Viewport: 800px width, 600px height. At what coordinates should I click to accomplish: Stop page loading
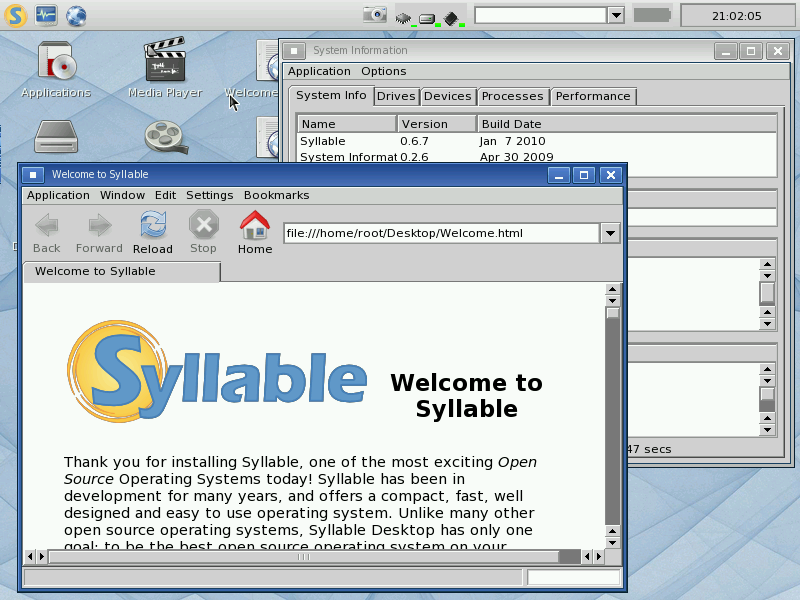(204, 233)
